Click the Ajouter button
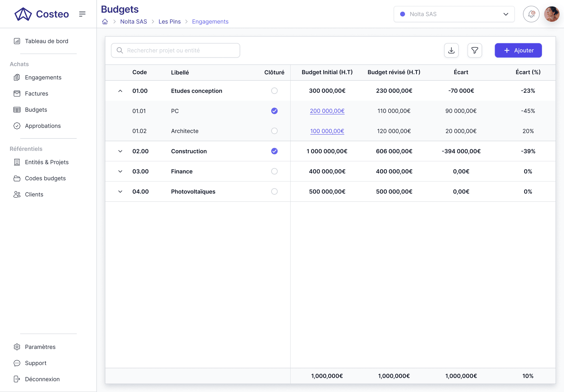This screenshot has height=392, width=564. (518, 50)
